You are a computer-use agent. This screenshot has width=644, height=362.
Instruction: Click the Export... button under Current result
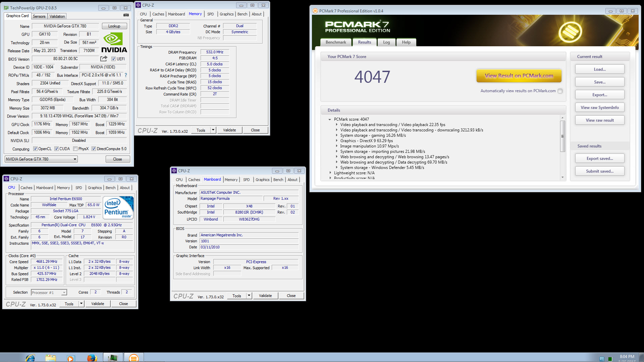click(x=600, y=95)
